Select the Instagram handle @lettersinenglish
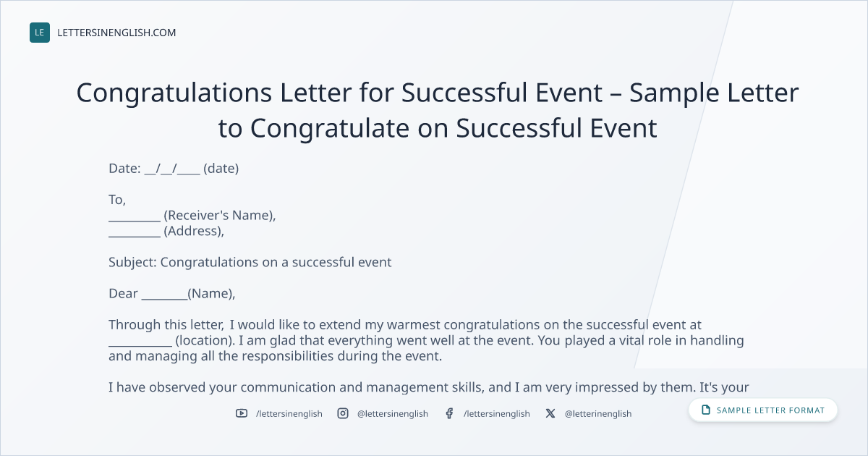Viewport: 868px width, 456px height. [x=393, y=414]
